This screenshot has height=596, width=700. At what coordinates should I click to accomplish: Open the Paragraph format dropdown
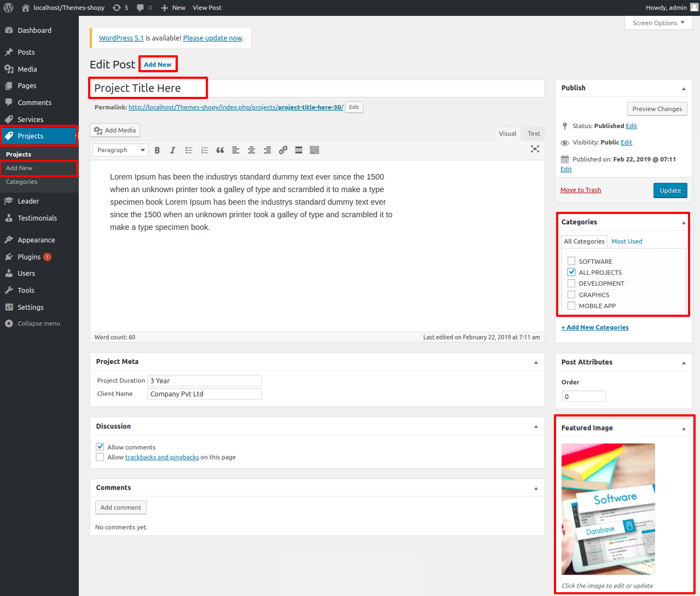[x=120, y=150]
